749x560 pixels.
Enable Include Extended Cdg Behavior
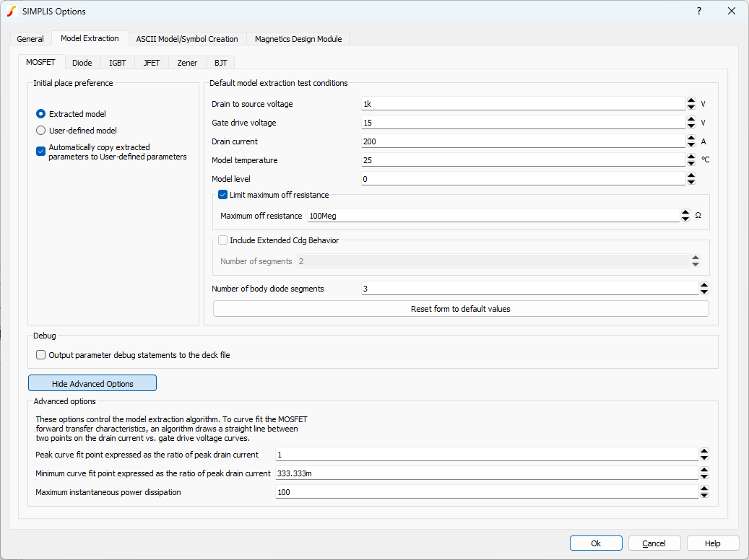tap(223, 240)
